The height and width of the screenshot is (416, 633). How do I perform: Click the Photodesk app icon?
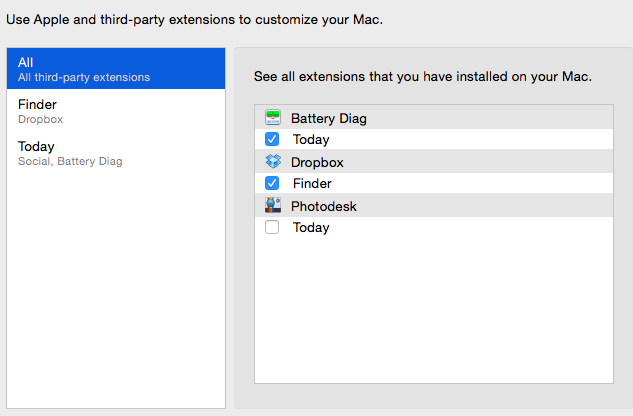point(273,206)
